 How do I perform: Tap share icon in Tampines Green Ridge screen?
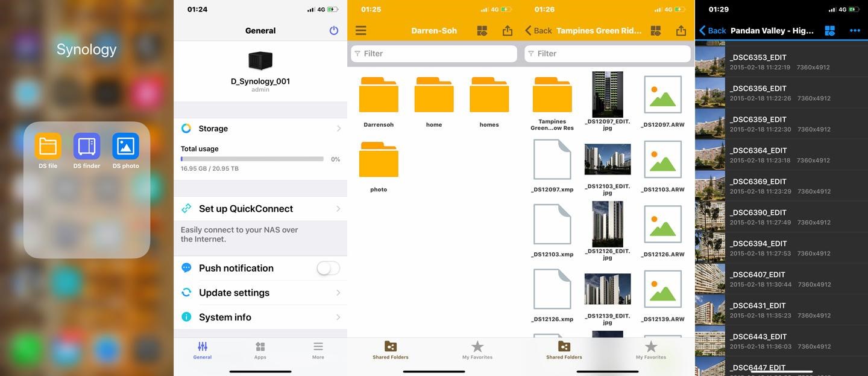pos(681,30)
